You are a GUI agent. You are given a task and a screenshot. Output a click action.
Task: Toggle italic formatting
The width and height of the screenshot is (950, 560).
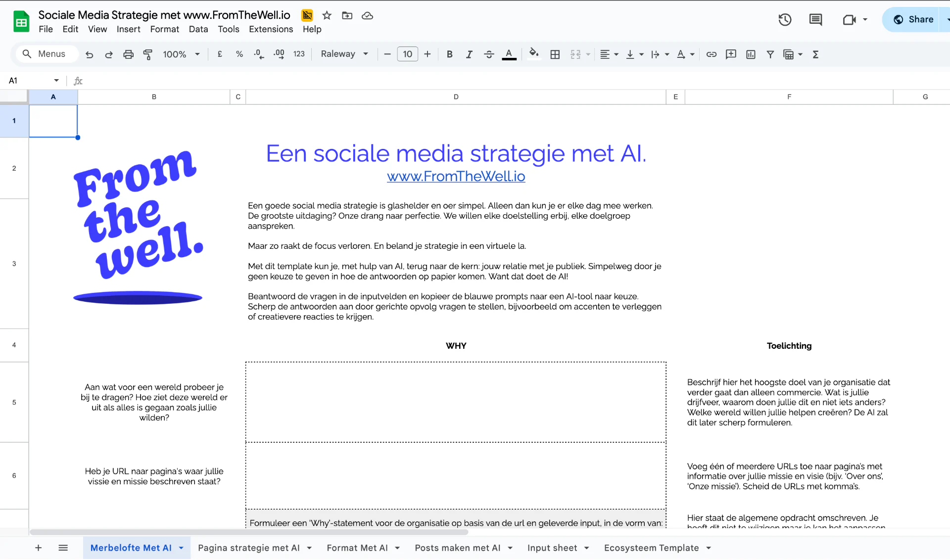pos(469,54)
